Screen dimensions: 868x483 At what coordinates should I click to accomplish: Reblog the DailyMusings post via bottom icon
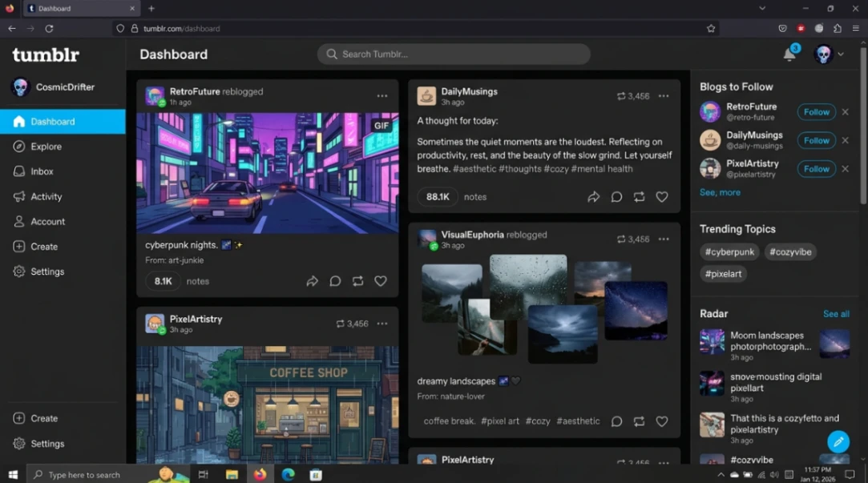click(x=639, y=196)
